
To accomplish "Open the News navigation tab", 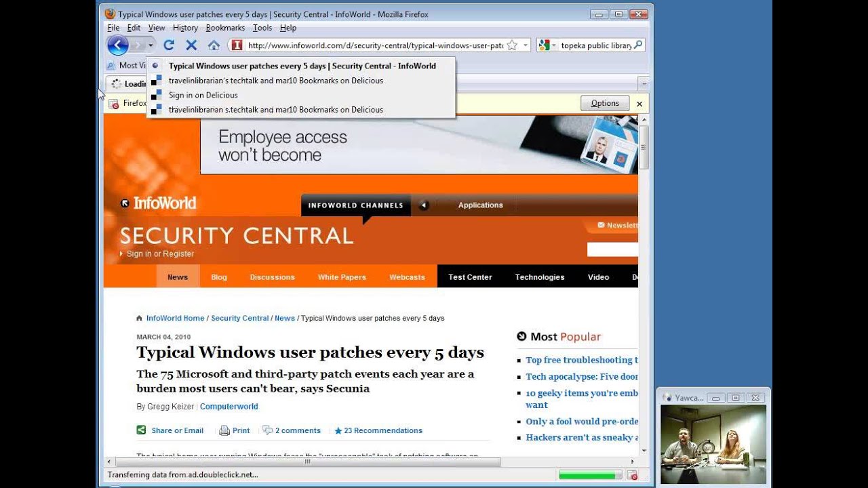I will click(x=178, y=277).
